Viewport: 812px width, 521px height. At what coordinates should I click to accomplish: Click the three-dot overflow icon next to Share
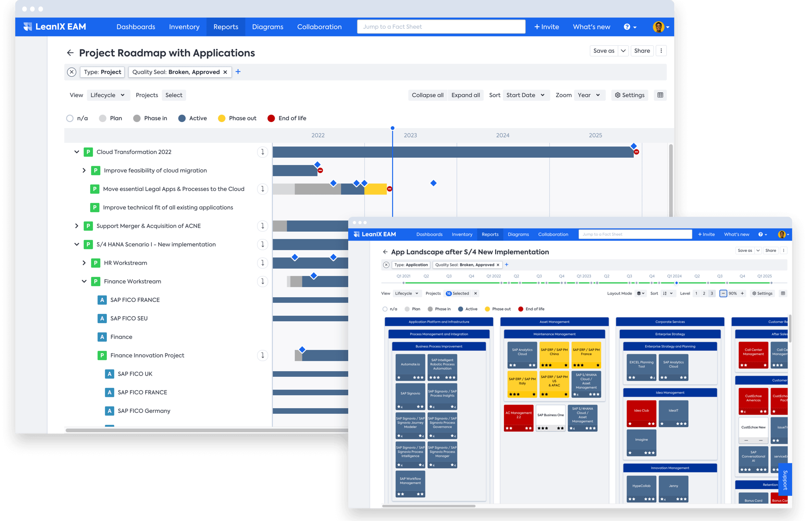[661, 50]
